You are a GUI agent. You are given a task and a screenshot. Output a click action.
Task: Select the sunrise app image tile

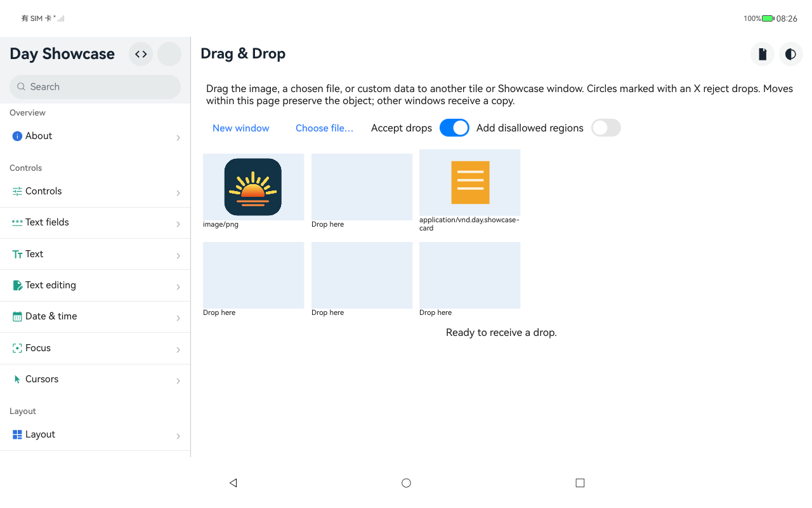tap(253, 187)
